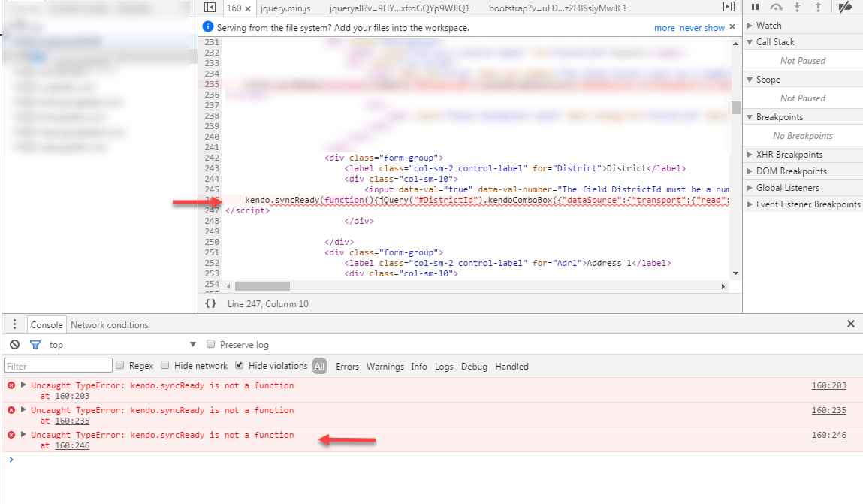Viewport: 863px width, 504px height.
Task: Expand Global Listeners section
Action: pyautogui.click(x=750, y=188)
